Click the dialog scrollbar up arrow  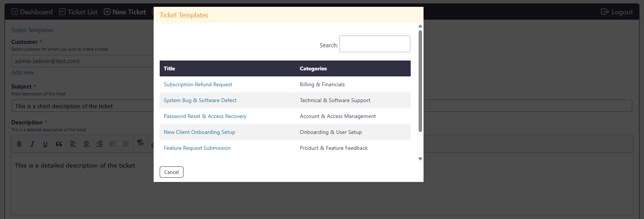[420, 26]
